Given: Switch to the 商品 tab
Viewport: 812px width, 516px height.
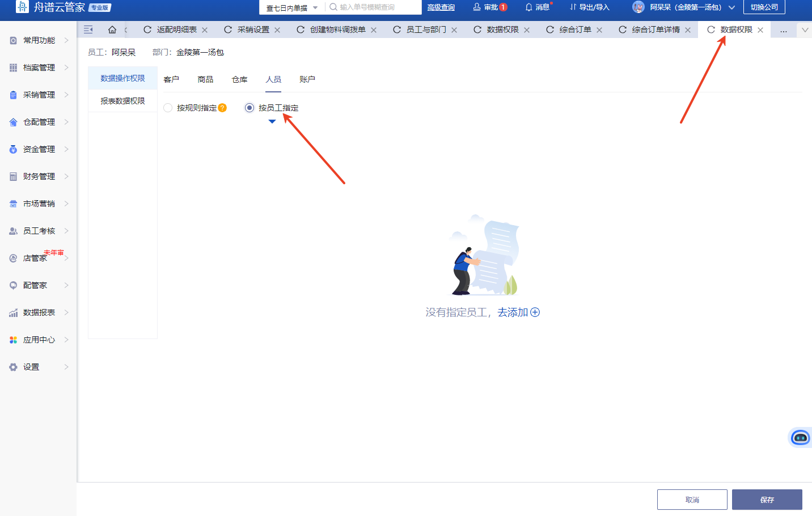Looking at the screenshot, I should tap(205, 79).
